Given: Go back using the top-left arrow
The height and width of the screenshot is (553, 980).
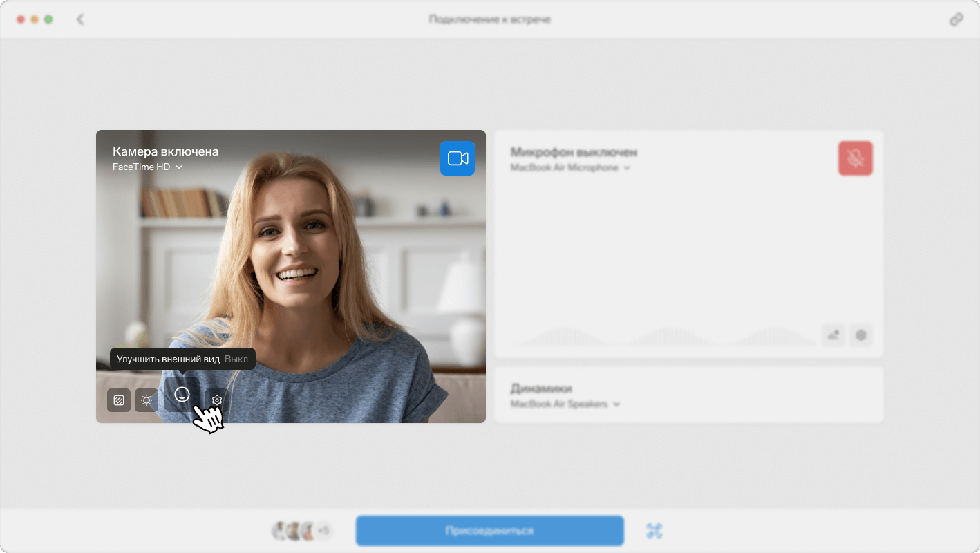Looking at the screenshot, I should 80,19.
